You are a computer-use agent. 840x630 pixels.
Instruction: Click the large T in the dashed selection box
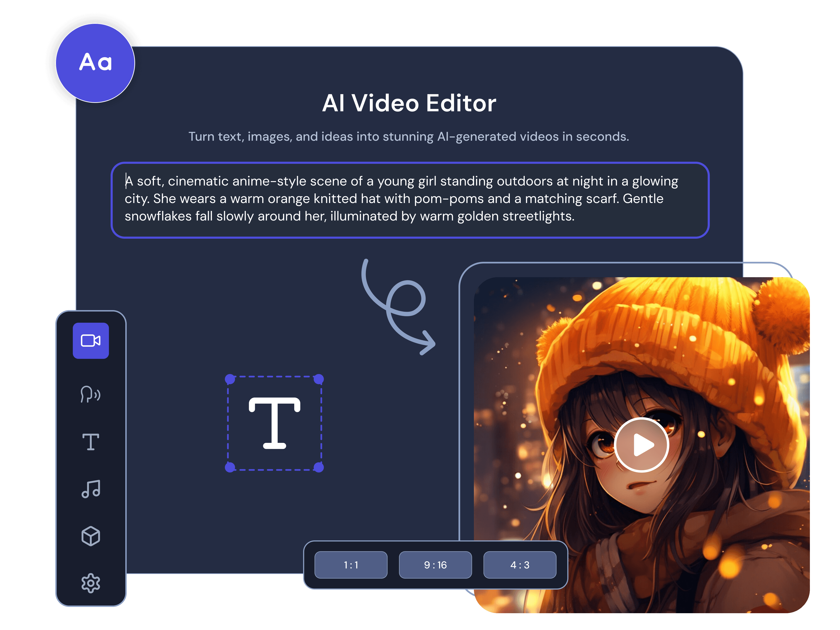click(x=275, y=423)
